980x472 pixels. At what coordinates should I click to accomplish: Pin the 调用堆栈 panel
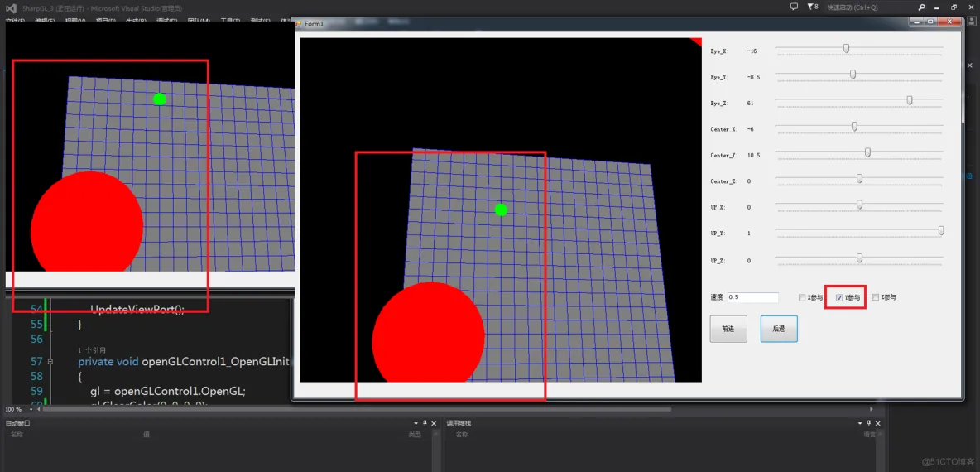(x=870, y=423)
